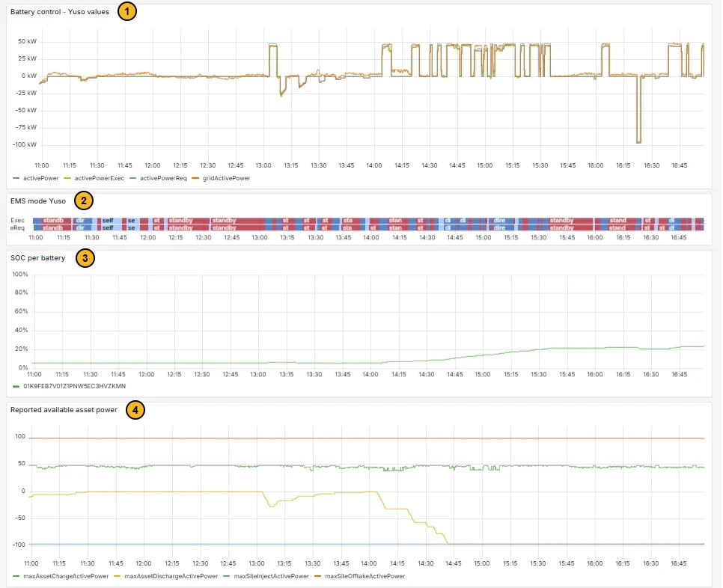723x588 pixels.
Task: Toggle maxSiteOfftakeActivePower series in legend
Action: pos(364,576)
